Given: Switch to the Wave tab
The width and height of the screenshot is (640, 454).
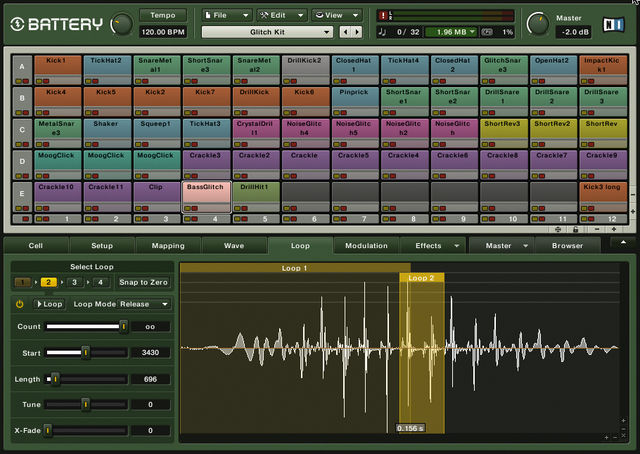Looking at the screenshot, I should coord(234,246).
